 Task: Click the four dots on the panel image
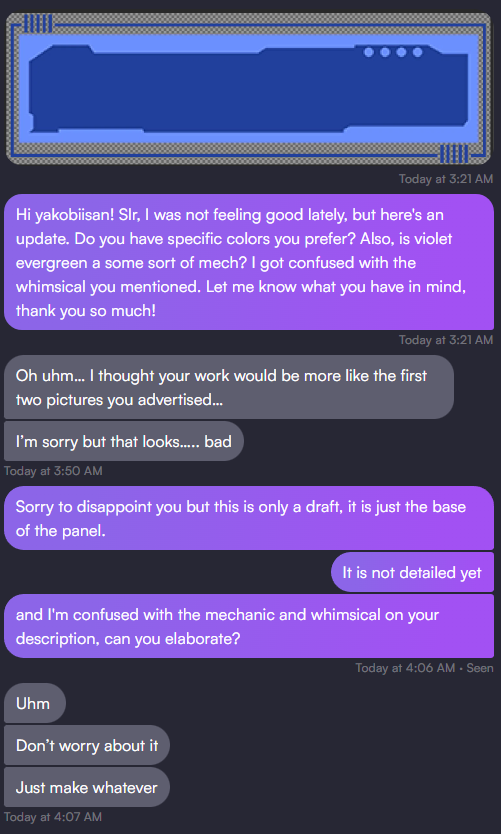pos(393,52)
